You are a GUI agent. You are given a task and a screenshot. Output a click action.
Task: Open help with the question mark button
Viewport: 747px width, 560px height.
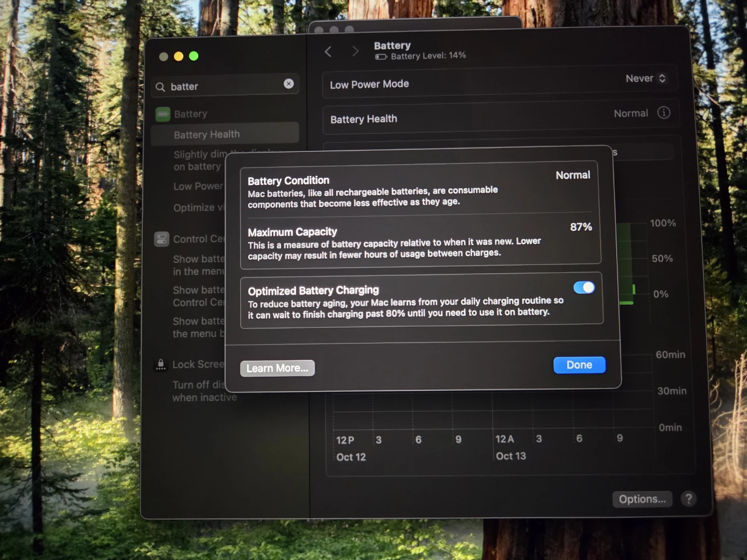click(x=688, y=499)
